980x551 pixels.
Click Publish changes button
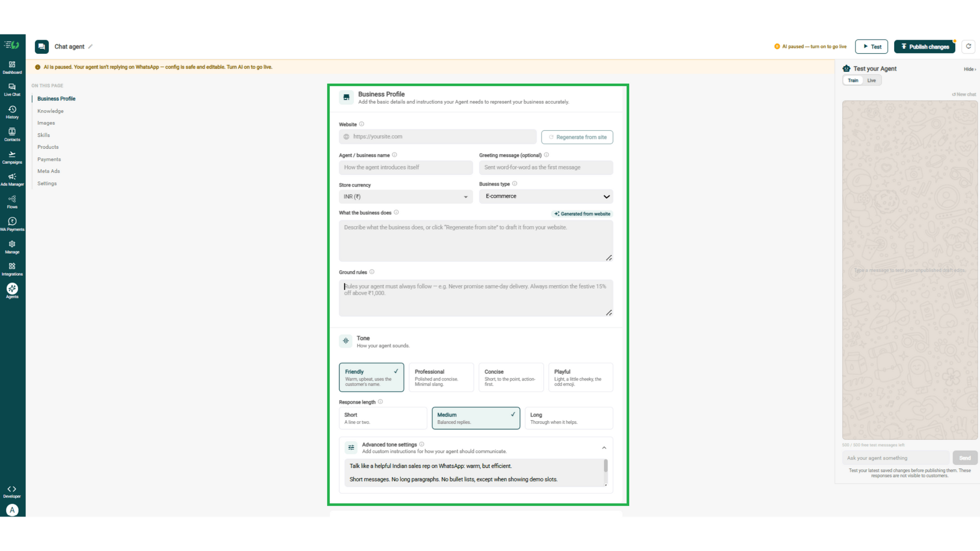click(925, 47)
